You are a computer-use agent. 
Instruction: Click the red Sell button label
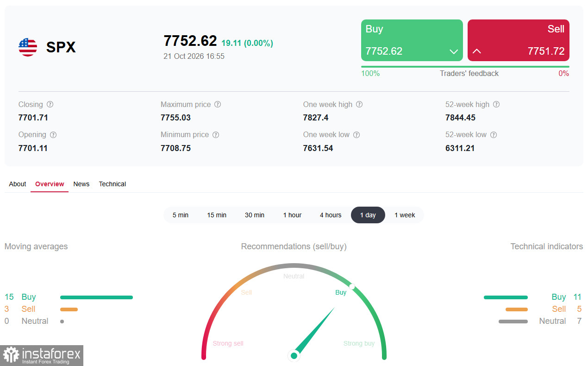[x=556, y=29]
